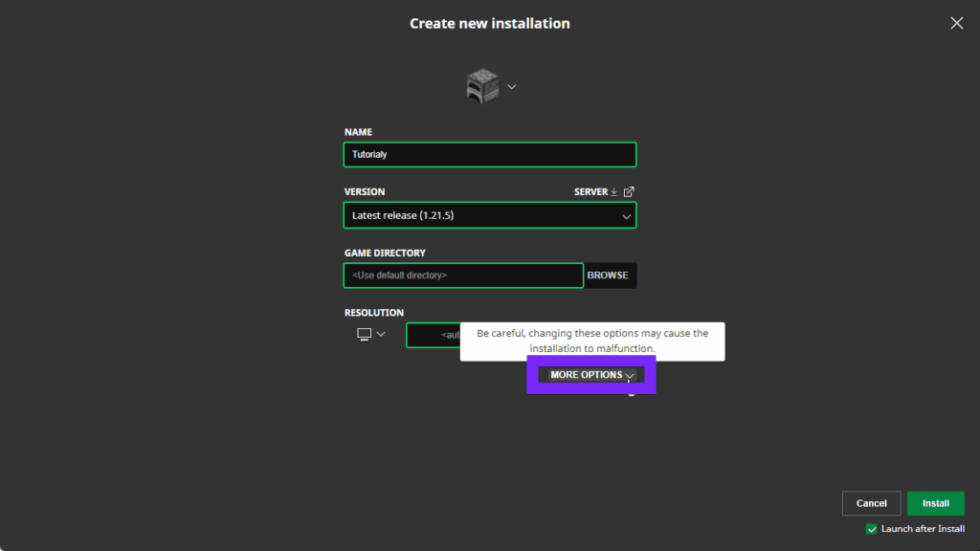The image size is (980, 551).
Task: Click the Name field containing Tutorialy
Action: (x=490, y=154)
